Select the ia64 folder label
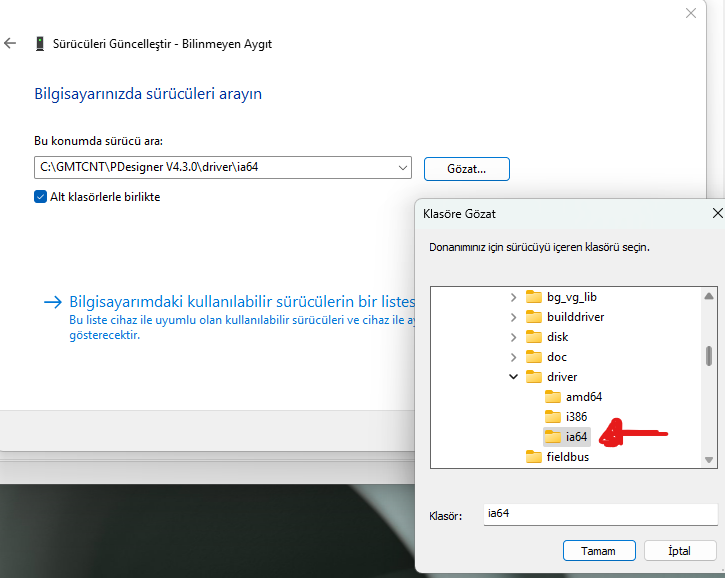The image size is (725, 578). pyautogui.click(x=577, y=437)
